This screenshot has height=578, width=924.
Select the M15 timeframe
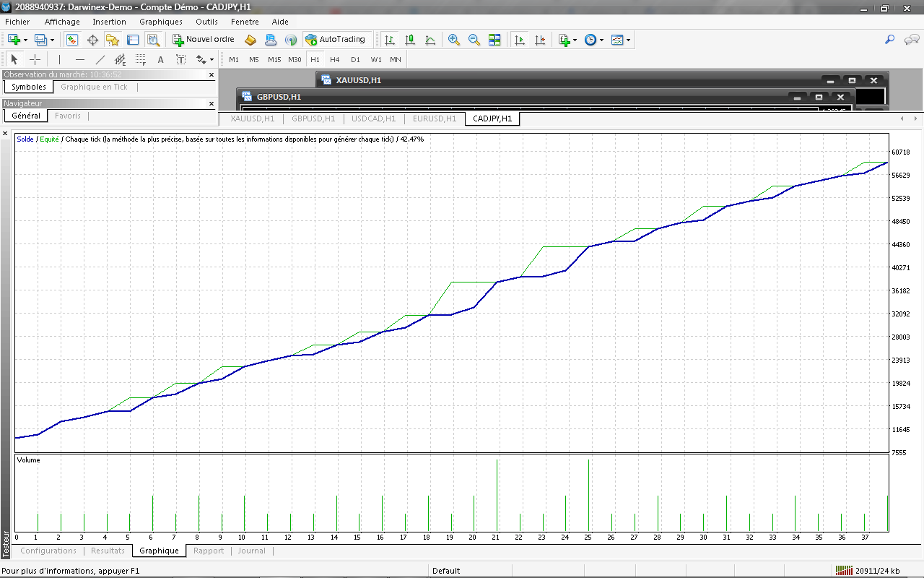(274, 59)
